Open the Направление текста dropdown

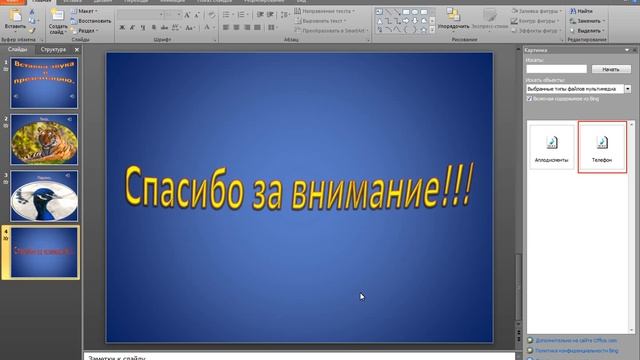[x=325, y=11]
